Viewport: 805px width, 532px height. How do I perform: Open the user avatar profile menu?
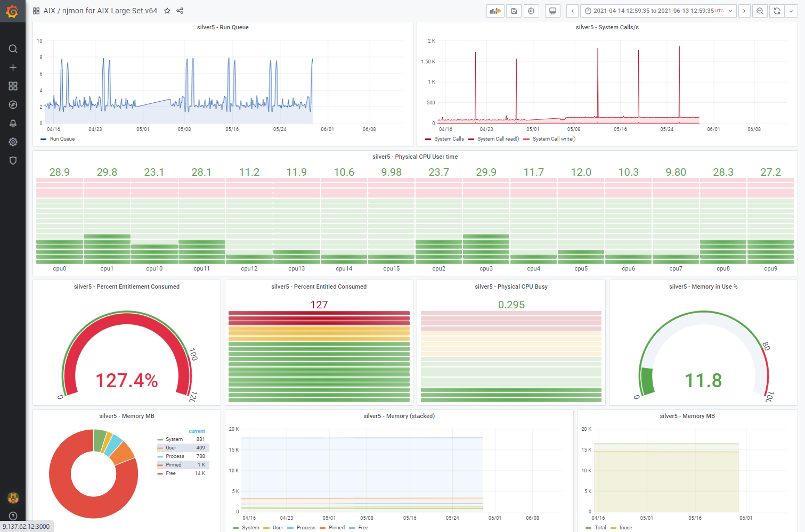point(13,497)
